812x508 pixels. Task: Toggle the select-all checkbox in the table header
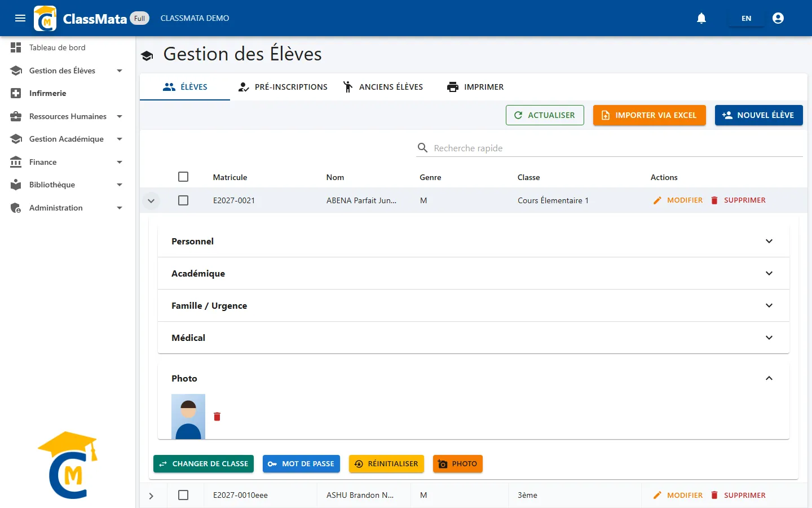pos(183,177)
